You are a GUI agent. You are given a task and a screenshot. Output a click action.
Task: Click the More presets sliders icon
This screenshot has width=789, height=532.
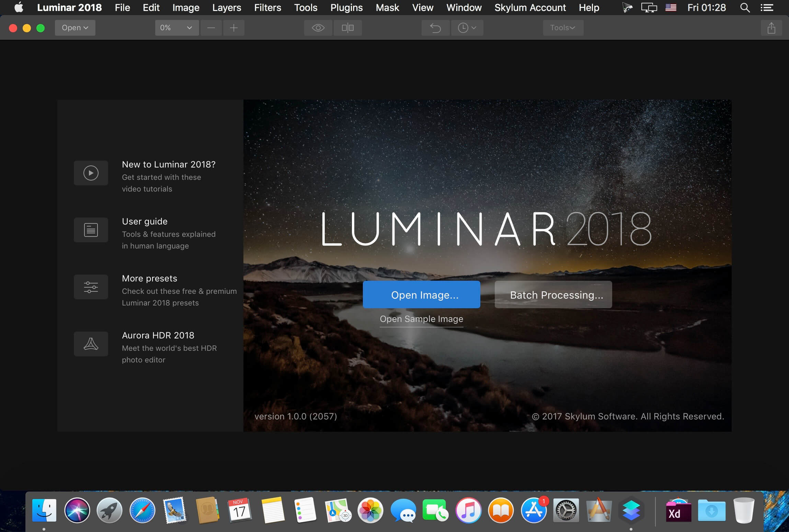(91, 287)
